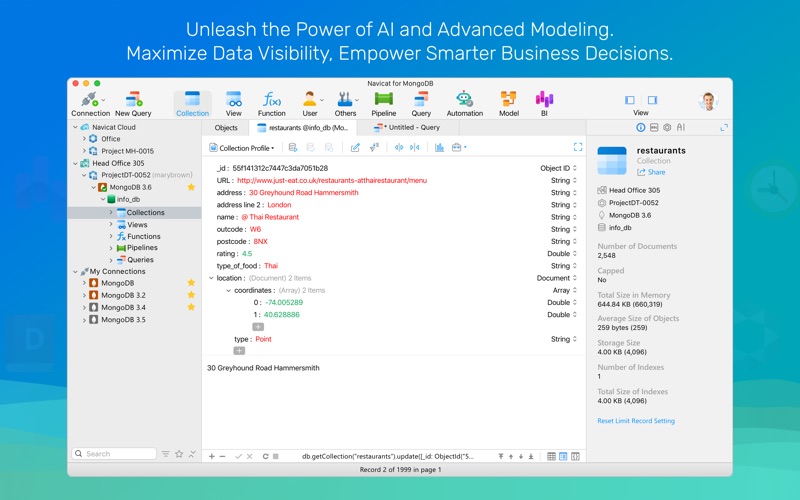Expand the Office project node
The image size is (800, 500).
tap(84, 139)
